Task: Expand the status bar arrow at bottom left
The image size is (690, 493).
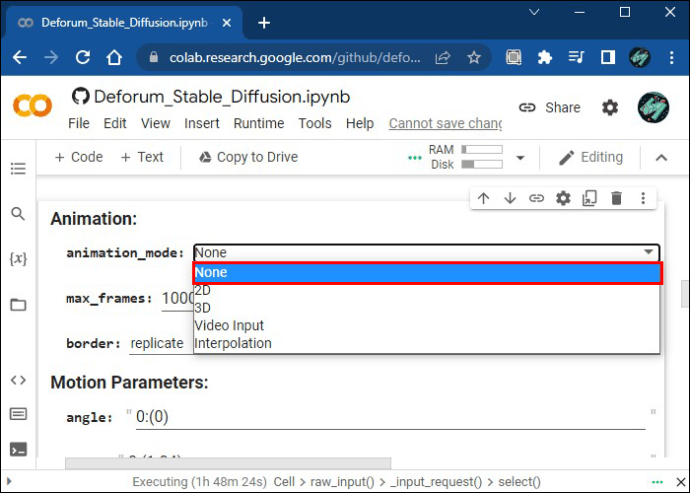Action: (9, 482)
